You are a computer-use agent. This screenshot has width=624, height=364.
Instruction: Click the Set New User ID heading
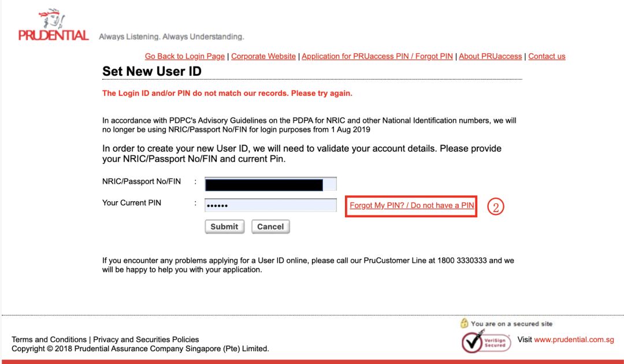point(152,71)
